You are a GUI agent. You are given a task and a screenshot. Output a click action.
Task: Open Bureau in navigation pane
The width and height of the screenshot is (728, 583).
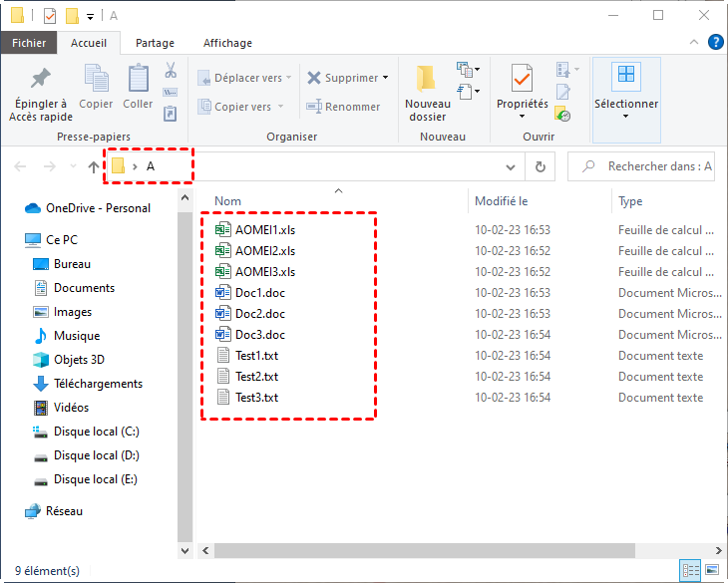point(62,264)
